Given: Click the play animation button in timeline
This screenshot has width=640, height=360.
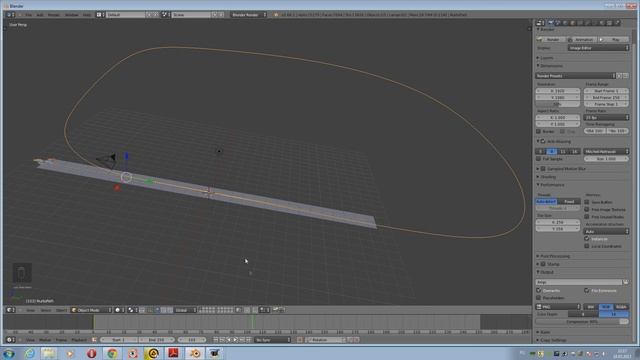Looking at the screenshot, I should click(x=236, y=340).
